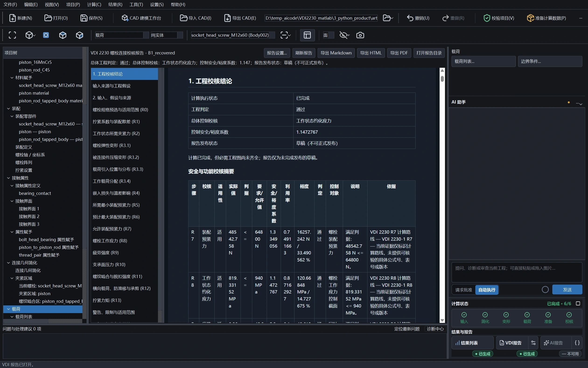Click the 导出 CAD(E) export icon
Screen dimensions: 588x368
click(227, 18)
